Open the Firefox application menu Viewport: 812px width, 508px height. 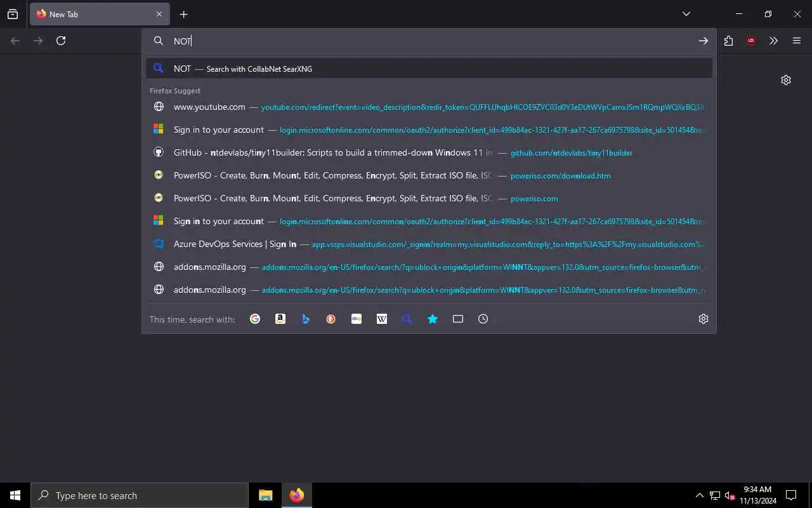tap(797, 41)
